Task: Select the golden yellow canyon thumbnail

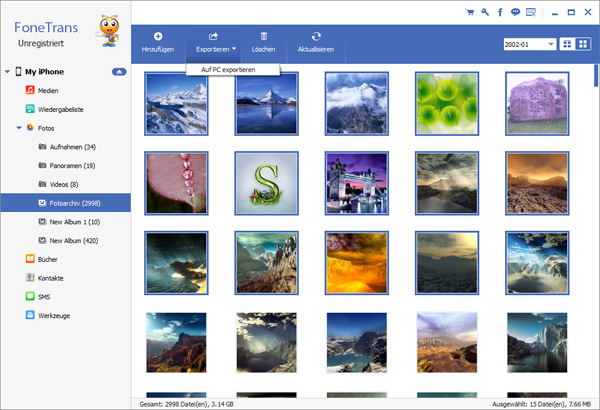Action: click(x=357, y=263)
